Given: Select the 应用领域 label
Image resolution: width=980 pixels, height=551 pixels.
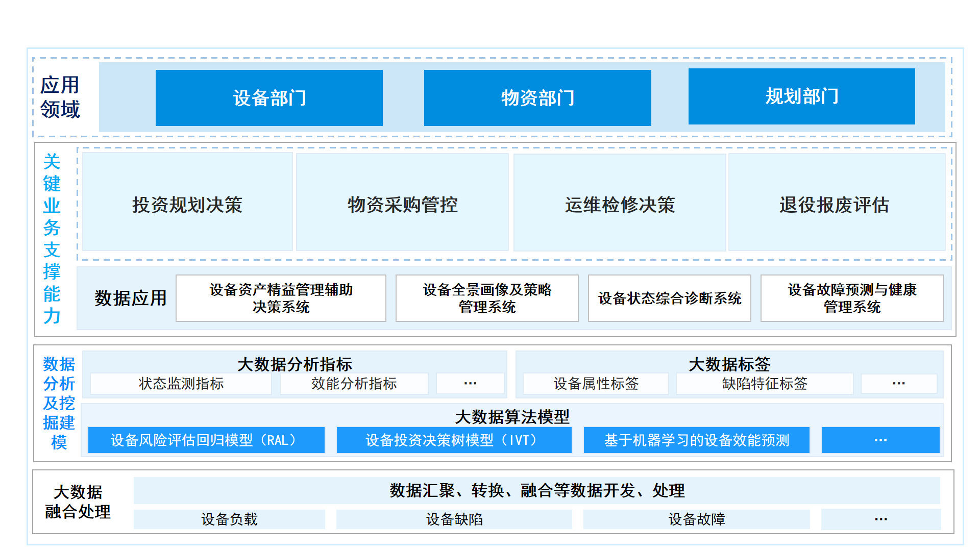Looking at the screenshot, I should coord(60,97).
